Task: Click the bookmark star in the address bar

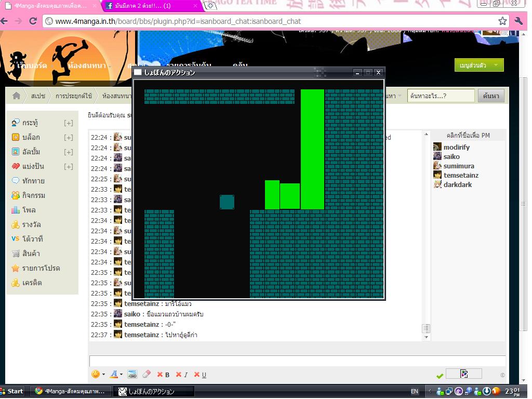Action: [502, 21]
